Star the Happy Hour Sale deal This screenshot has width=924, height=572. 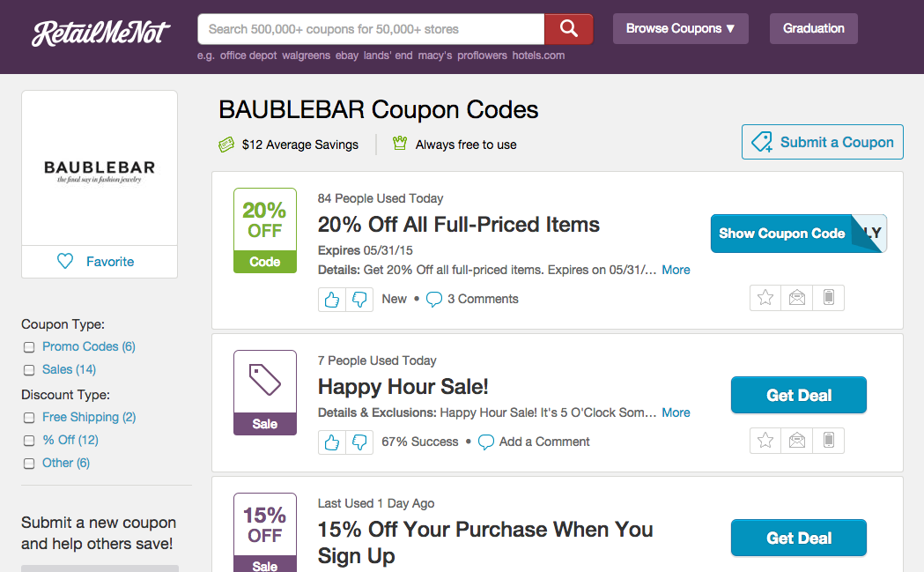coord(765,441)
